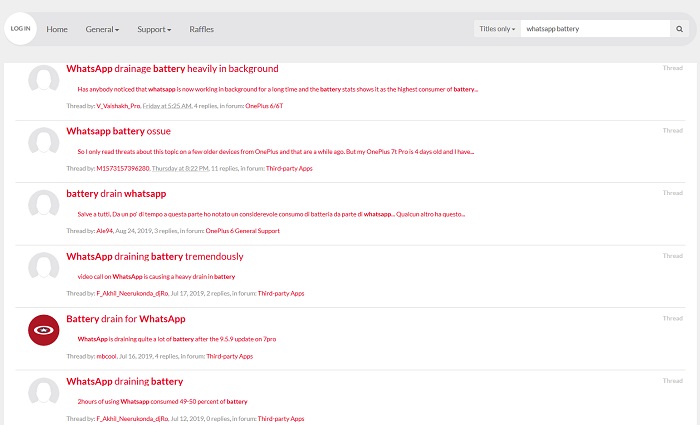The width and height of the screenshot is (700, 425).
Task: Open 'WhatsApp drainage battery heavily in background' thread
Action: [x=172, y=69]
